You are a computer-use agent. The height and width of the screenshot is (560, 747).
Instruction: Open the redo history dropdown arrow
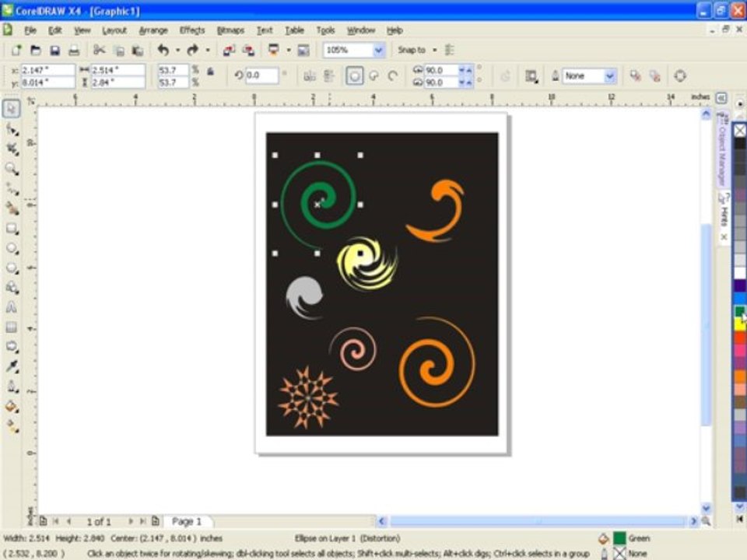tap(208, 50)
